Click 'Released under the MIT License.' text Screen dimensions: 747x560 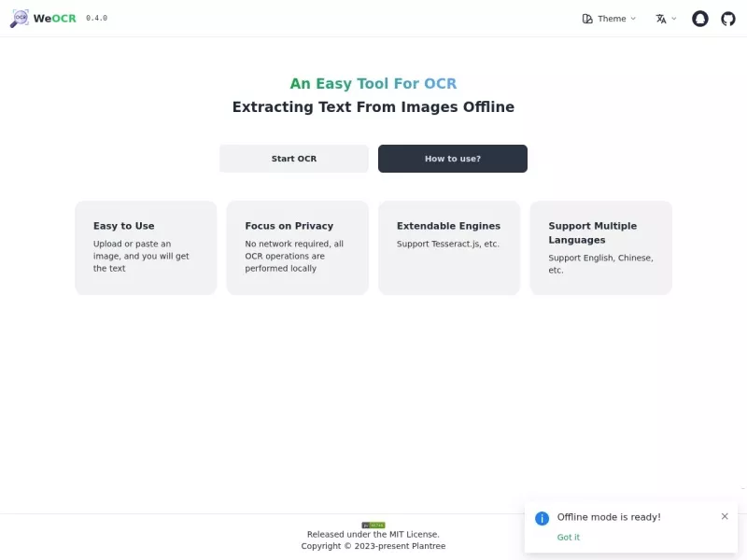(x=373, y=534)
